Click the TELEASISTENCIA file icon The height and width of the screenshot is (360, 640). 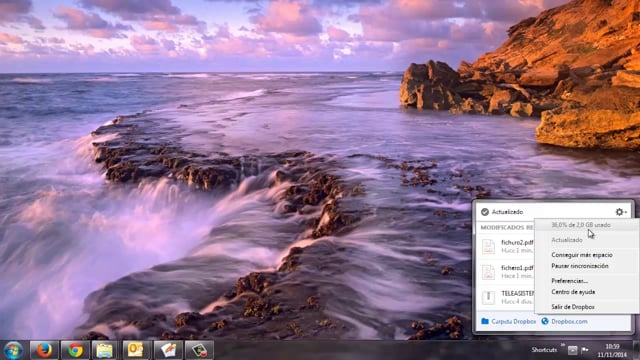coord(488,297)
